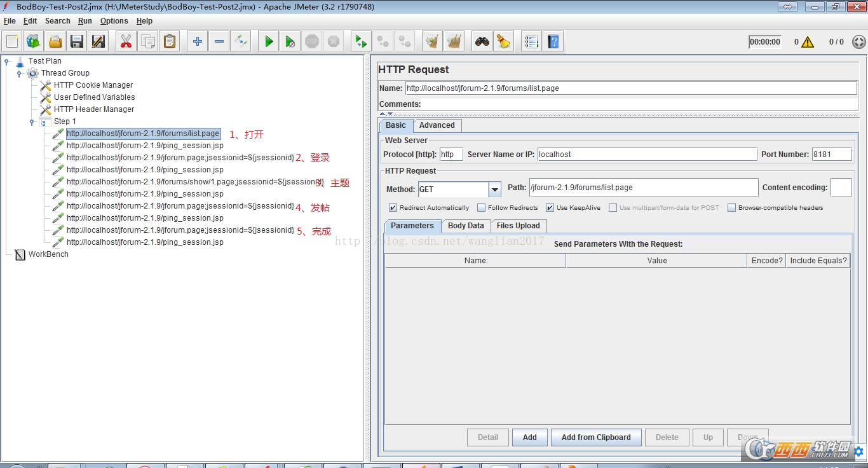Click the Up button

[708, 437]
